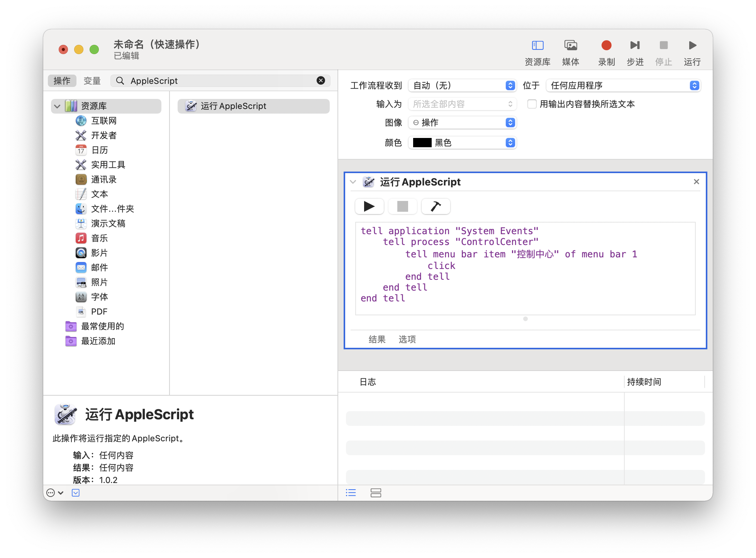Open the application location dropdown
756x558 pixels.
click(623, 85)
